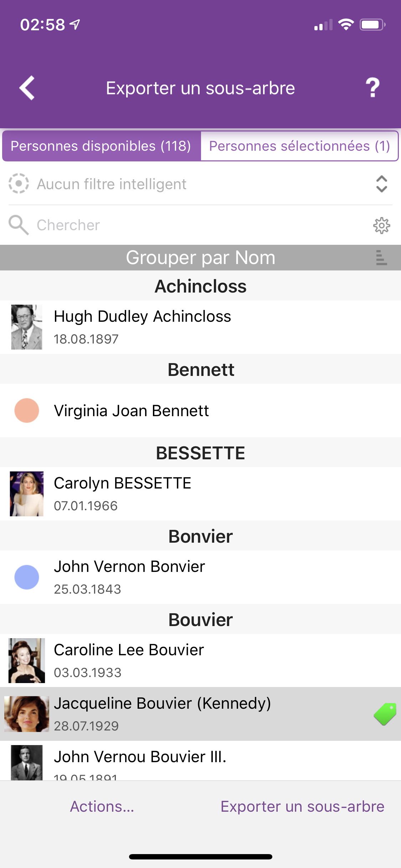Image resolution: width=401 pixels, height=868 pixels.
Task: Tap green tag on Jacqueline Bouvier
Action: tap(385, 714)
